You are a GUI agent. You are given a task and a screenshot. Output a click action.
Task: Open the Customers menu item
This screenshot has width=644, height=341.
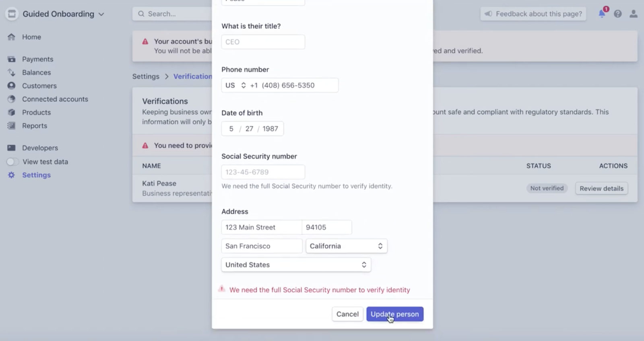(39, 86)
